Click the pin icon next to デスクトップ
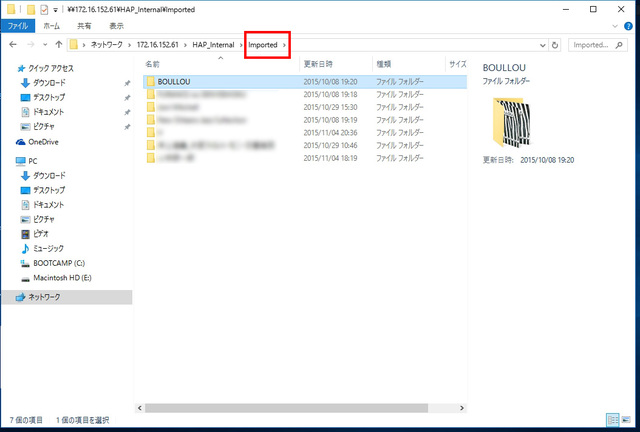The image size is (640, 432). click(127, 98)
